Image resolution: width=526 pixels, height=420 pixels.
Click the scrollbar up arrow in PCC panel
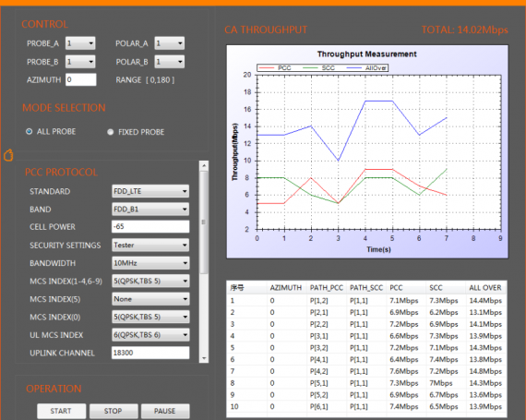[x=204, y=166]
